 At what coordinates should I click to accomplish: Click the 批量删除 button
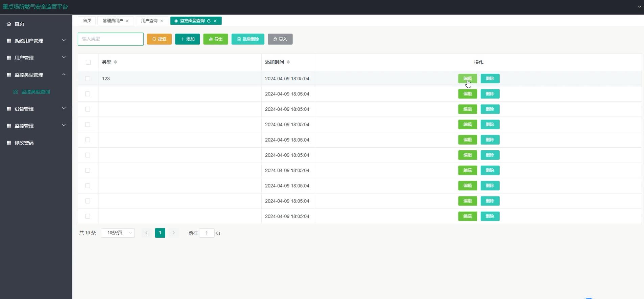click(x=248, y=39)
